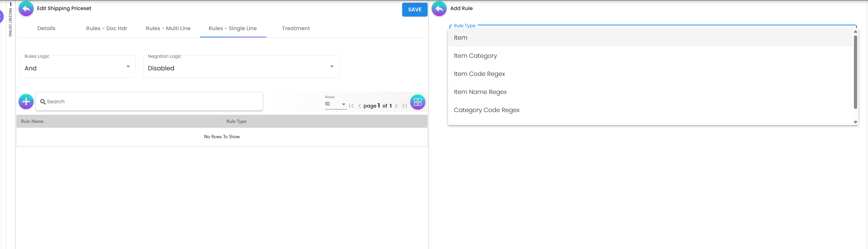Open the Rows per page selector
The width and height of the screenshot is (868, 249).
(335, 104)
